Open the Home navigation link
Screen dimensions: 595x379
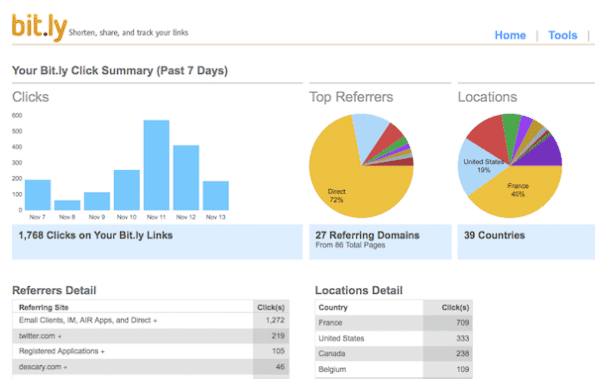510,35
